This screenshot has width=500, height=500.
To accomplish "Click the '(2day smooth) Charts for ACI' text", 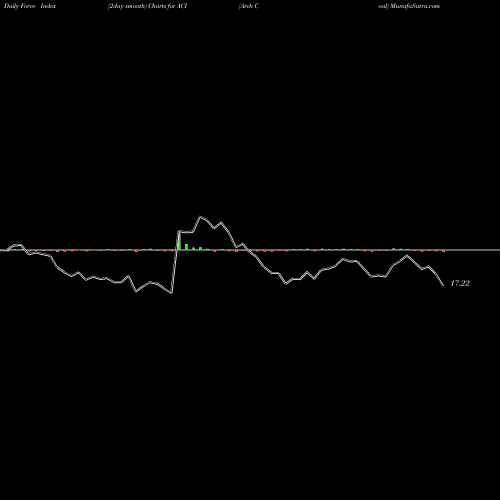I will [147, 6].
